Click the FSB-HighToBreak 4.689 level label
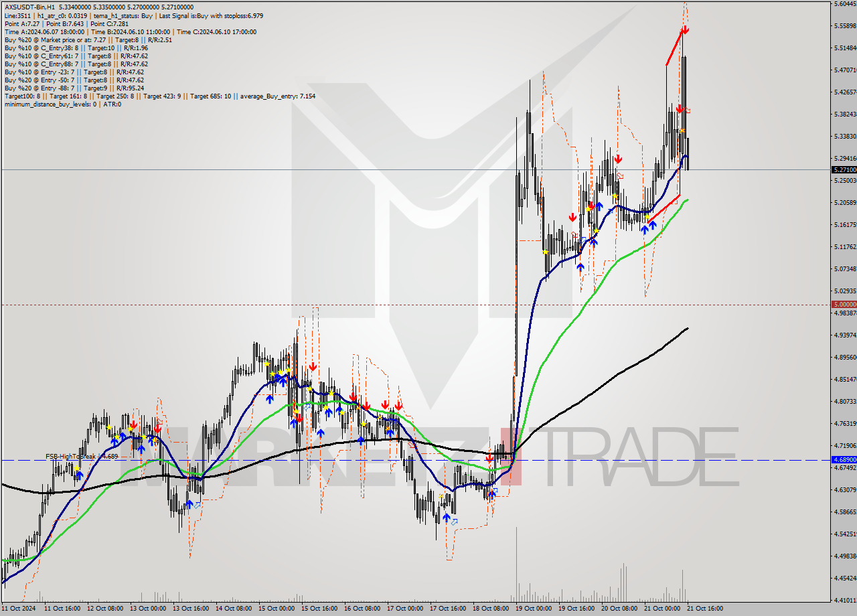The width and height of the screenshot is (857, 616). coord(82,456)
